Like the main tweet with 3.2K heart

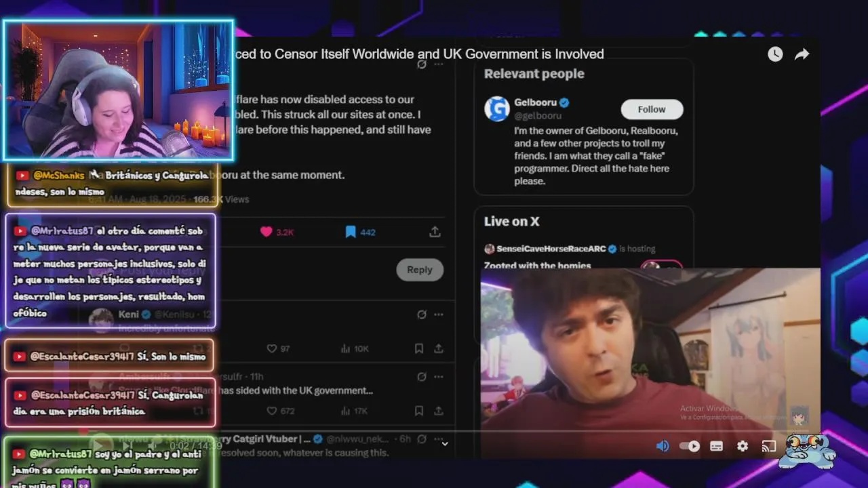point(266,232)
